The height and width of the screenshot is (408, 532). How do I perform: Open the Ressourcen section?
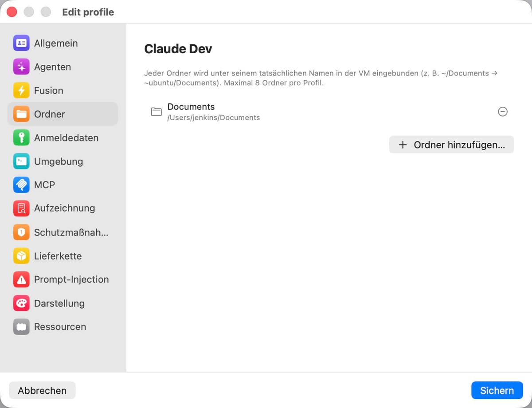[x=63, y=327]
